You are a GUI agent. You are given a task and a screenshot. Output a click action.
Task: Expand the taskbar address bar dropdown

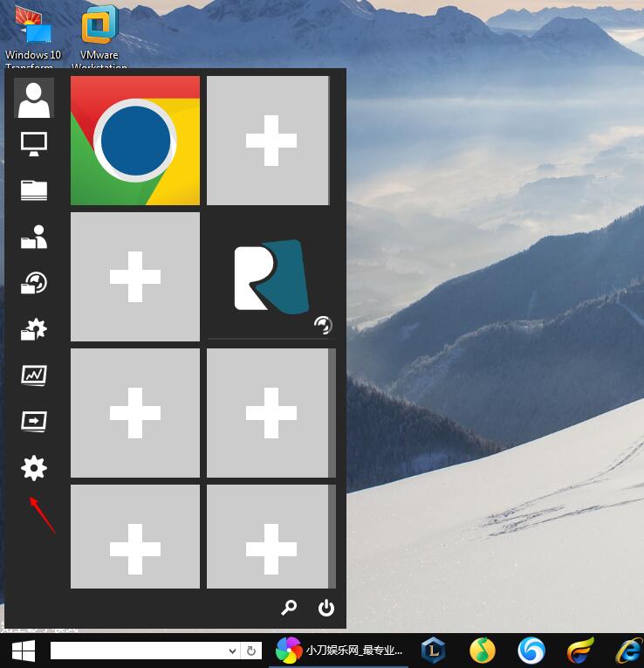[232, 651]
